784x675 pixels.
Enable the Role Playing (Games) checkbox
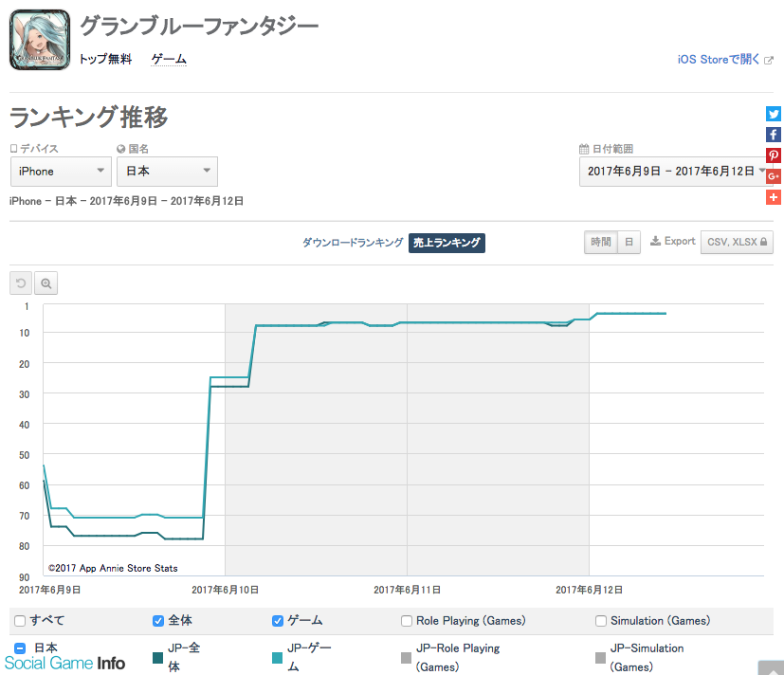tap(407, 621)
